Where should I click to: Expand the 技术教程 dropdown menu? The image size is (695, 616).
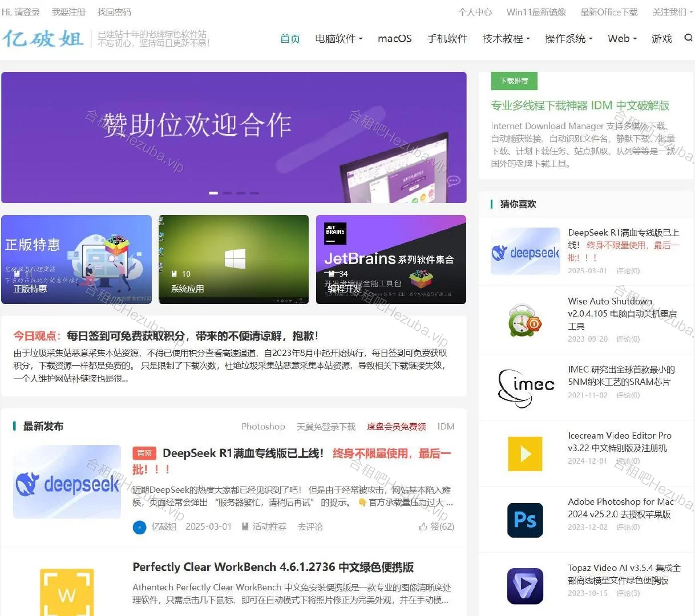[x=506, y=39]
